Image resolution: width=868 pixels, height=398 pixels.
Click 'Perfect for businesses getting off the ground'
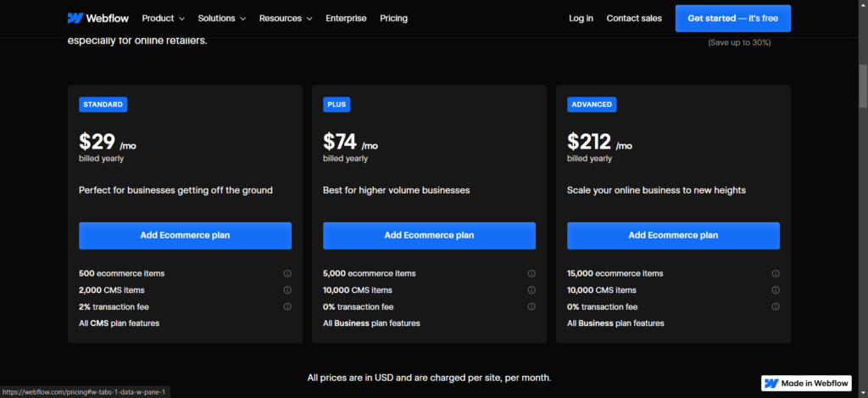(x=175, y=190)
